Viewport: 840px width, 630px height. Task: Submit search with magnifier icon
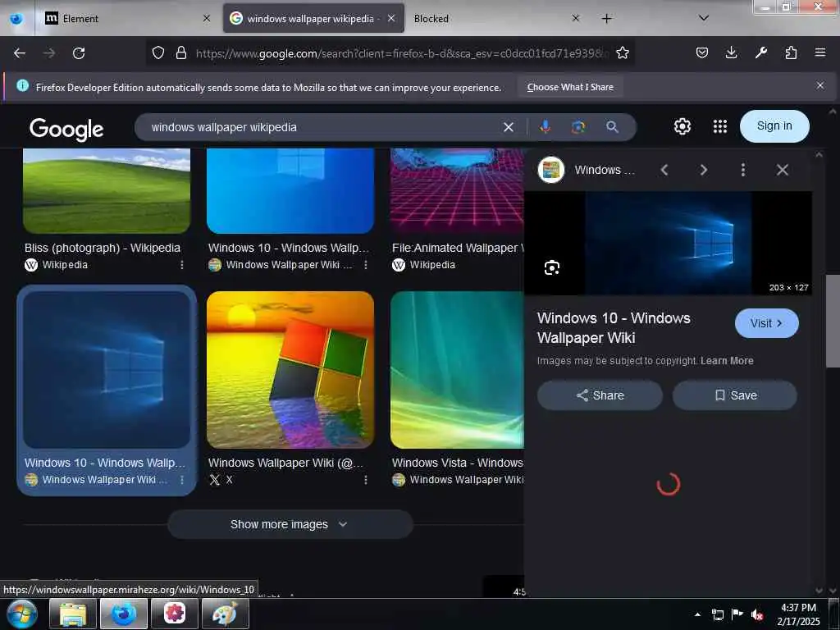612,127
